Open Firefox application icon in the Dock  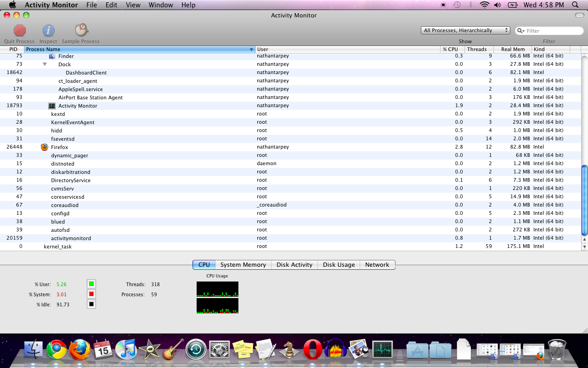pyautogui.click(x=80, y=350)
